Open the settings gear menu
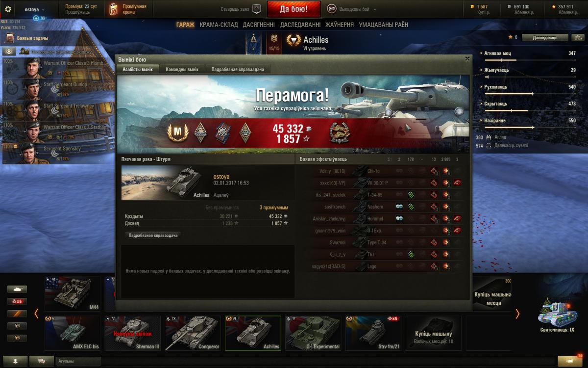 coord(8,9)
